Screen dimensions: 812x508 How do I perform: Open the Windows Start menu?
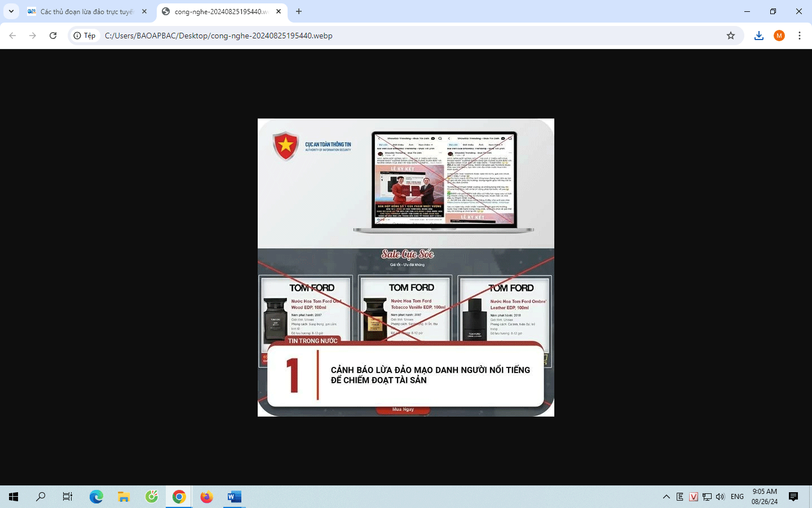[14, 497]
